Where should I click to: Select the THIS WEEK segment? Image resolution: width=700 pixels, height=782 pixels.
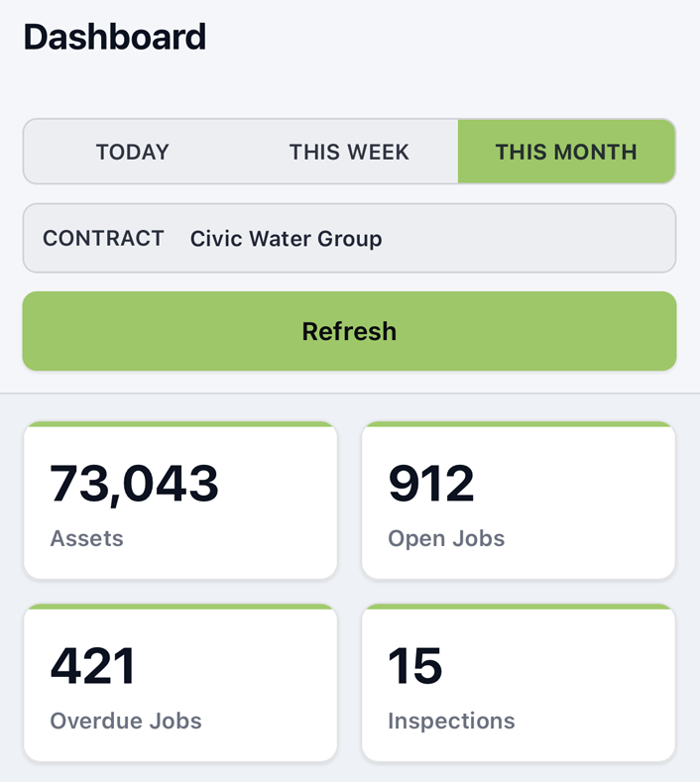point(349,152)
